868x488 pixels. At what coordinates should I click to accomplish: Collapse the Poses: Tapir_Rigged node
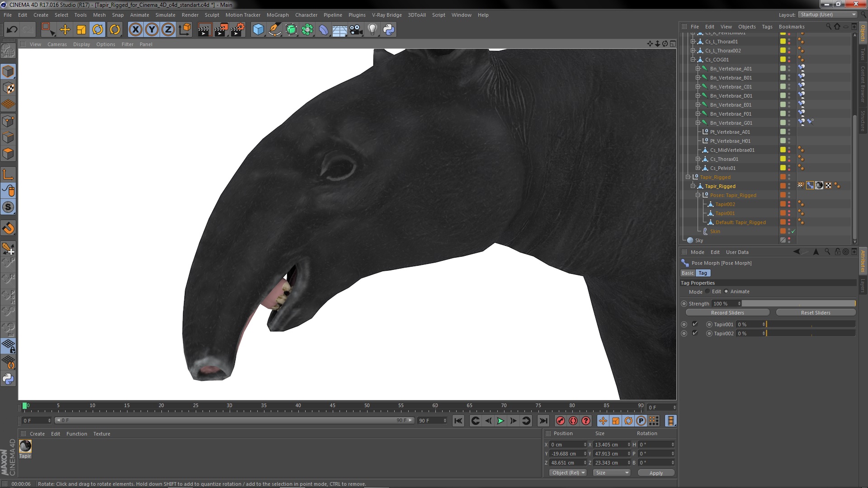point(698,195)
